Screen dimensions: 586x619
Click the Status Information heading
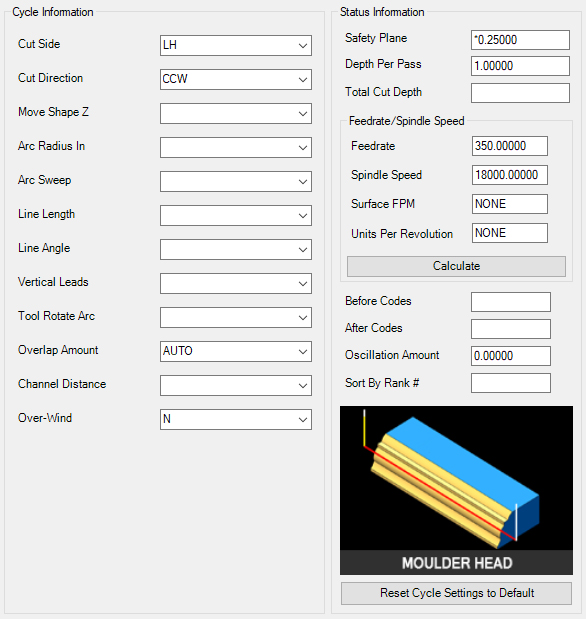click(x=382, y=12)
